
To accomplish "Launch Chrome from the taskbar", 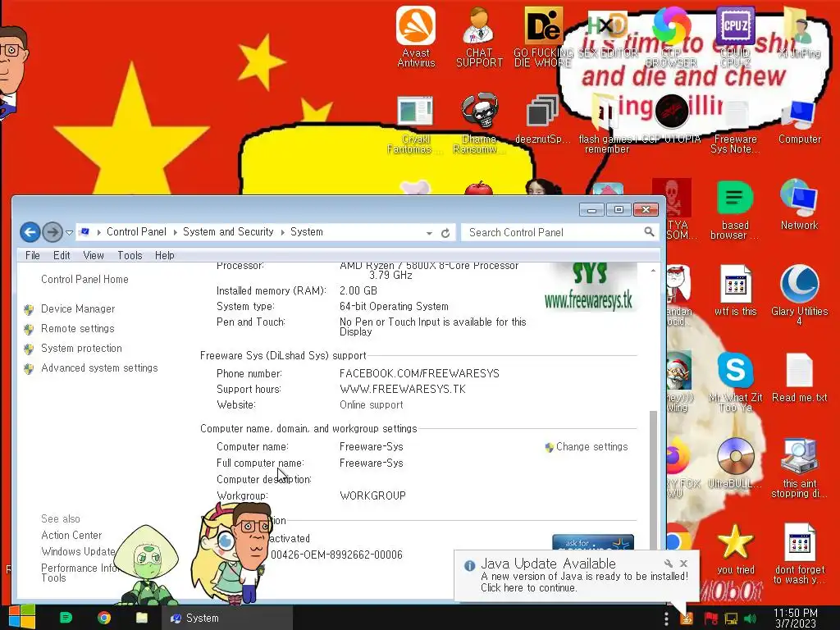I will pyautogui.click(x=104, y=618).
